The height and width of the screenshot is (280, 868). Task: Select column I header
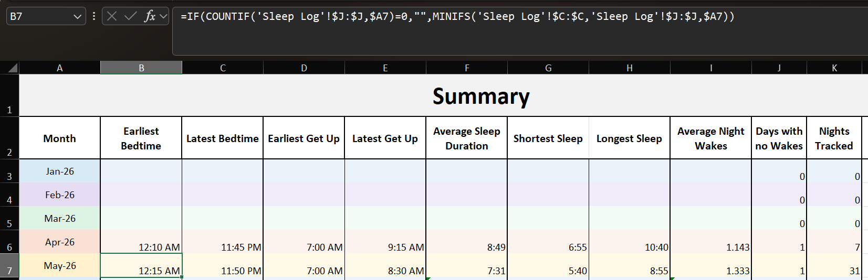711,68
